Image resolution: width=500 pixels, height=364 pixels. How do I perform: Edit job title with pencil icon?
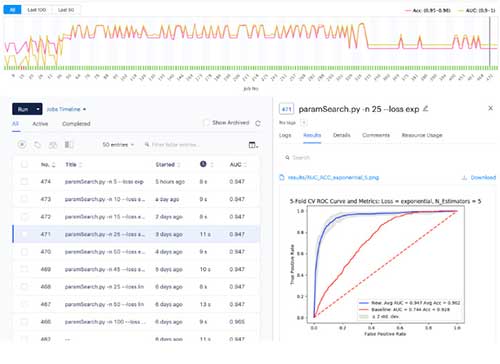(426, 109)
